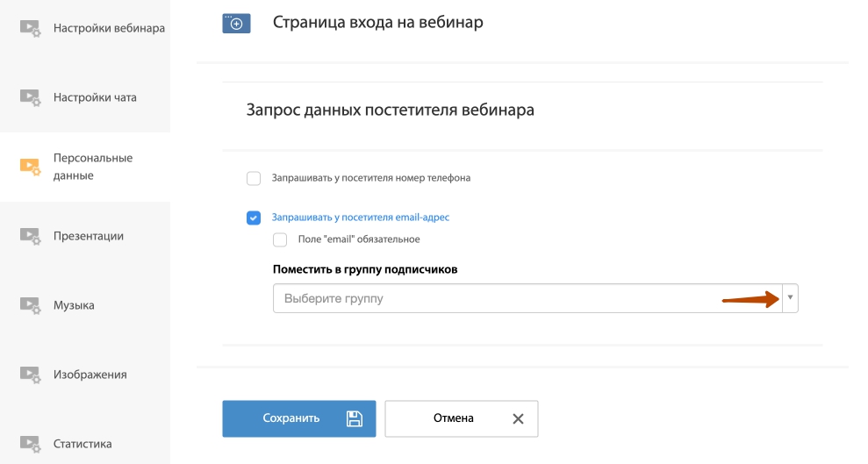Click the Музыка sidebar icon
This screenshot has width=868, height=464.
pos(31,305)
